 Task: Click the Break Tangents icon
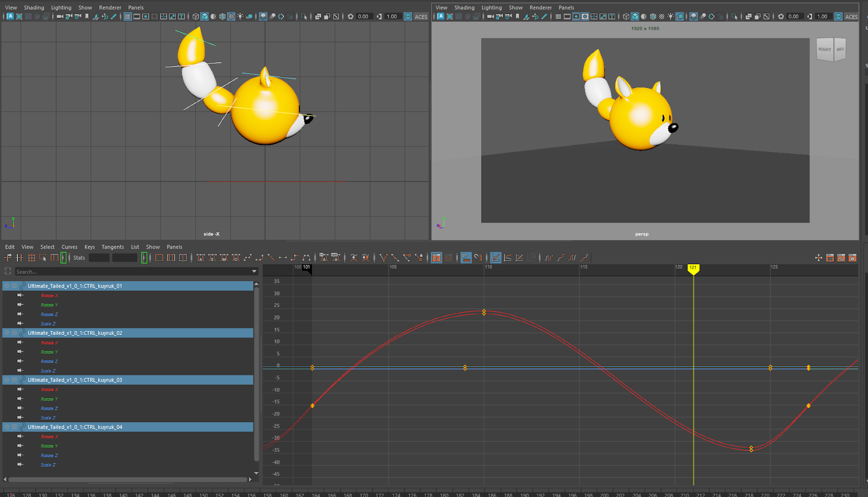click(x=384, y=258)
